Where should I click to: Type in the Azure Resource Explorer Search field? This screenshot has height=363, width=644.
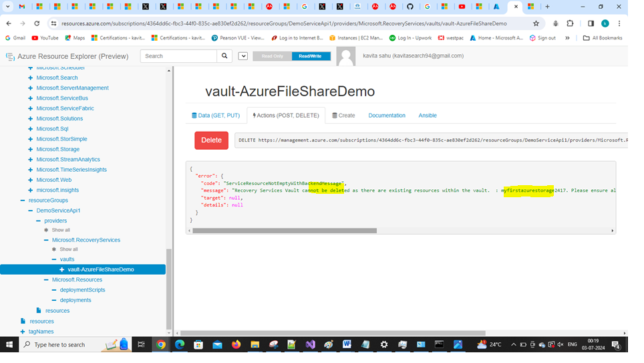coord(178,56)
